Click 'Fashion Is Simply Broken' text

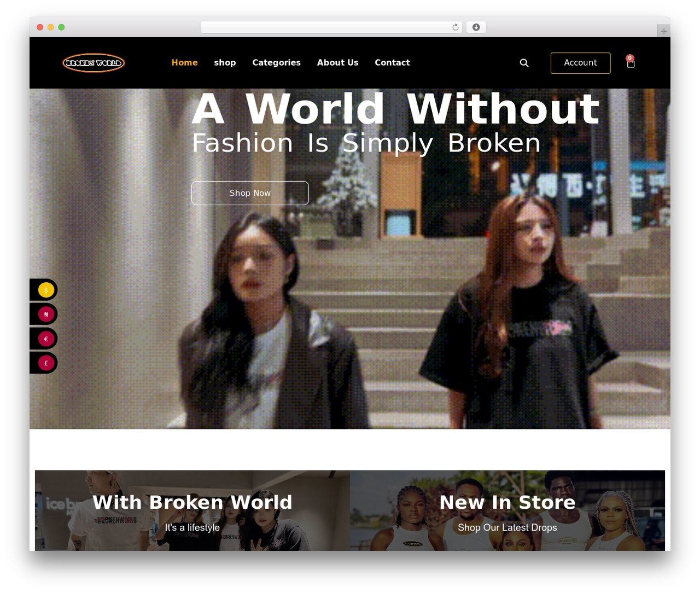coord(366,143)
